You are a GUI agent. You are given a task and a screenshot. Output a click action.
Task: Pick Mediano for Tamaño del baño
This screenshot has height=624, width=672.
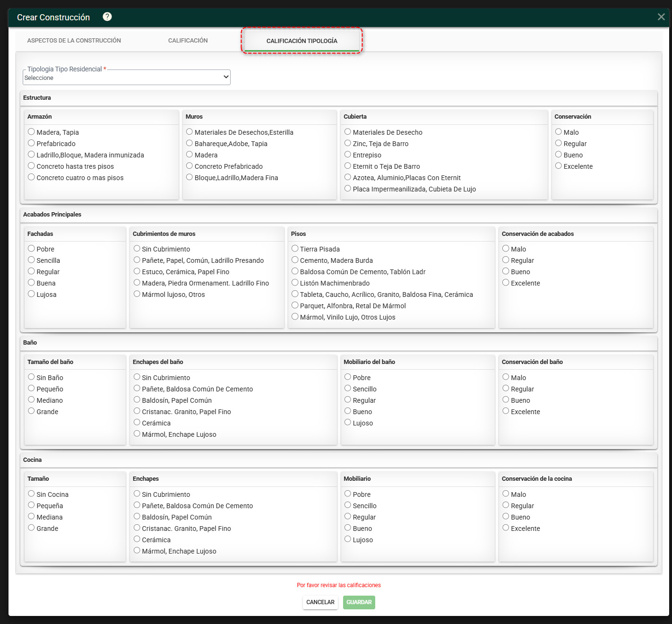31,400
